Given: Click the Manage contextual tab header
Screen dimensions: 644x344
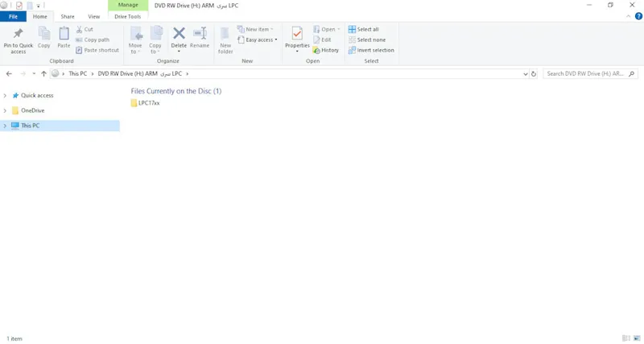Looking at the screenshot, I should pyautogui.click(x=128, y=5).
